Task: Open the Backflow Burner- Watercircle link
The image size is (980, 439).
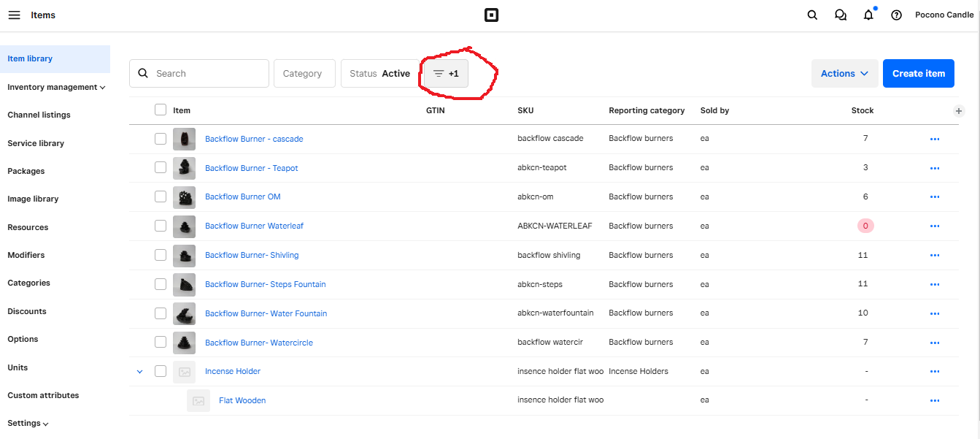Action: coord(259,343)
